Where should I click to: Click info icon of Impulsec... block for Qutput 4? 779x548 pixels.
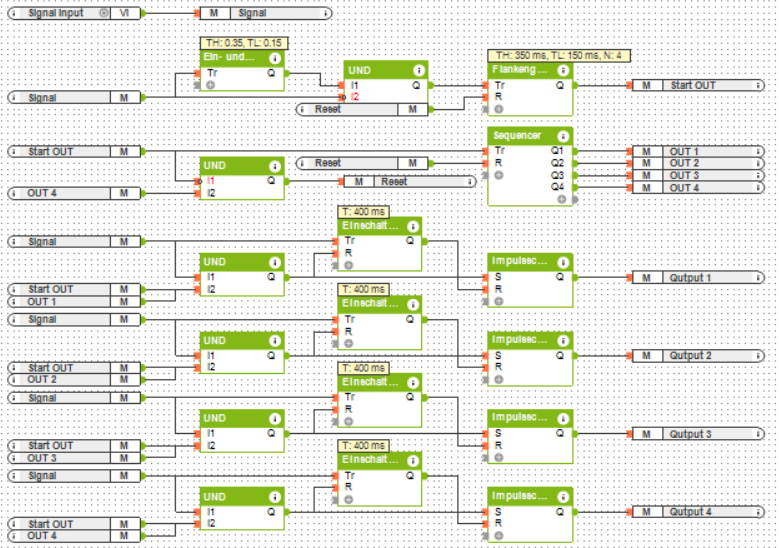click(563, 496)
